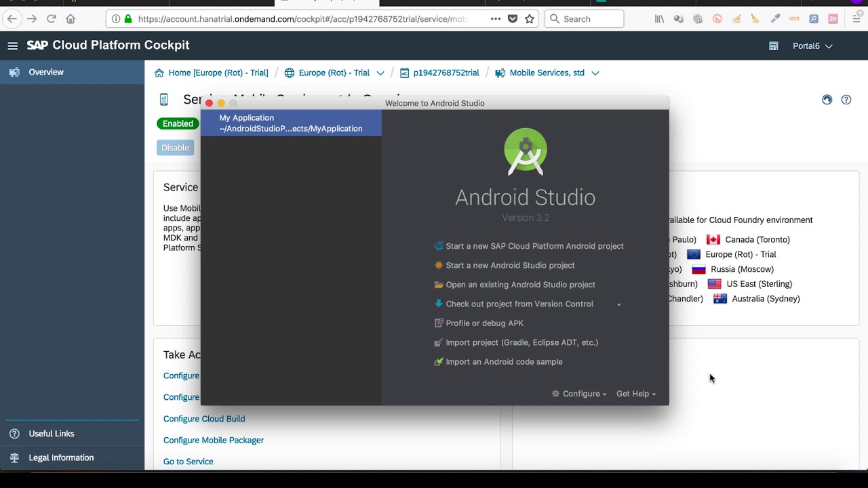Select Overview in the cockpit sidebar
Image resolution: width=868 pixels, height=488 pixels.
[x=72, y=72]
